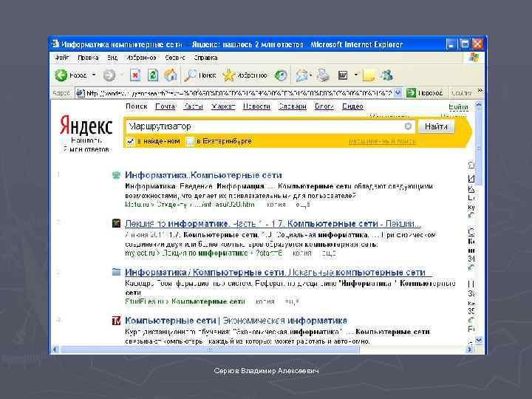Open the History toolbar icon
This screenshot has height=399, width=532.
pyautogui.click(x=281, y=75)
